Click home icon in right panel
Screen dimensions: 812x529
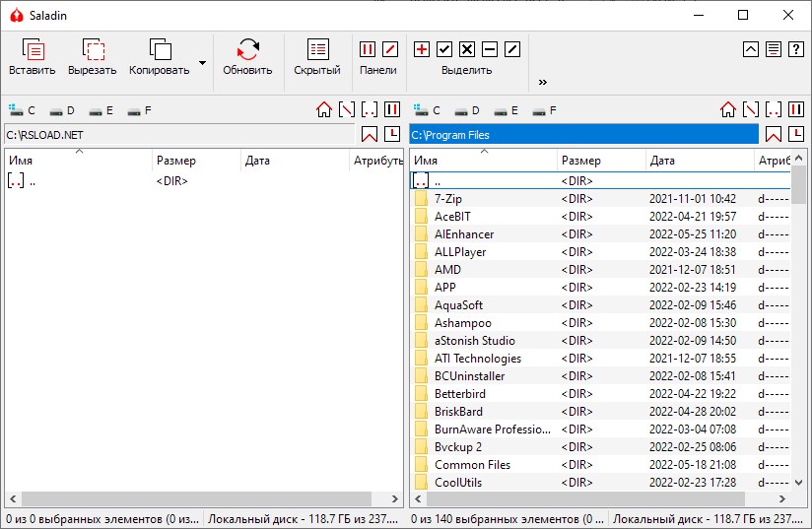(728, 109)
